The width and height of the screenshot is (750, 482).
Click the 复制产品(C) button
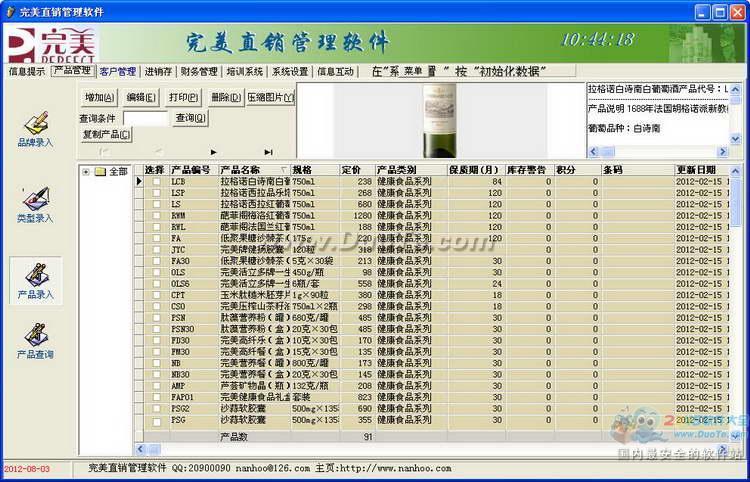point(106,135)
